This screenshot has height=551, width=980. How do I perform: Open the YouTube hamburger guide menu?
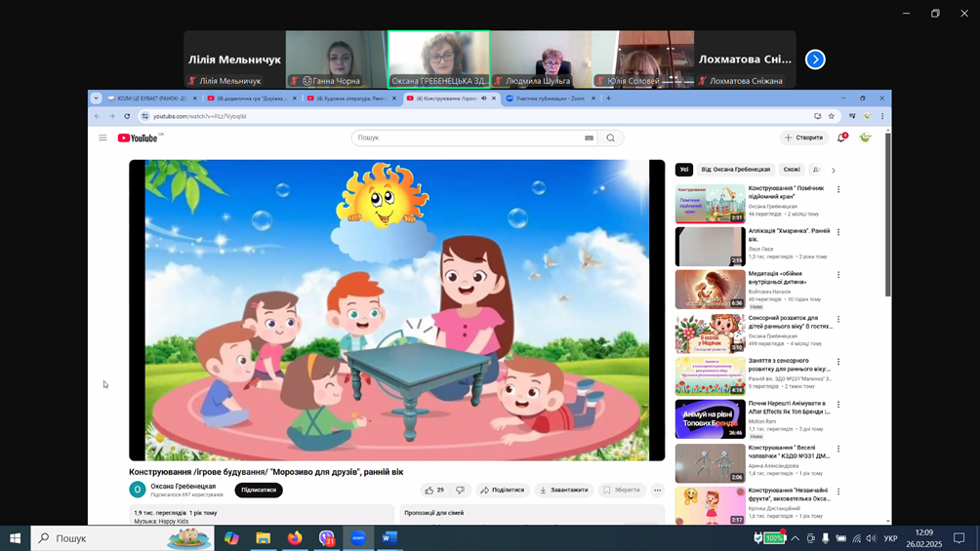102,138
